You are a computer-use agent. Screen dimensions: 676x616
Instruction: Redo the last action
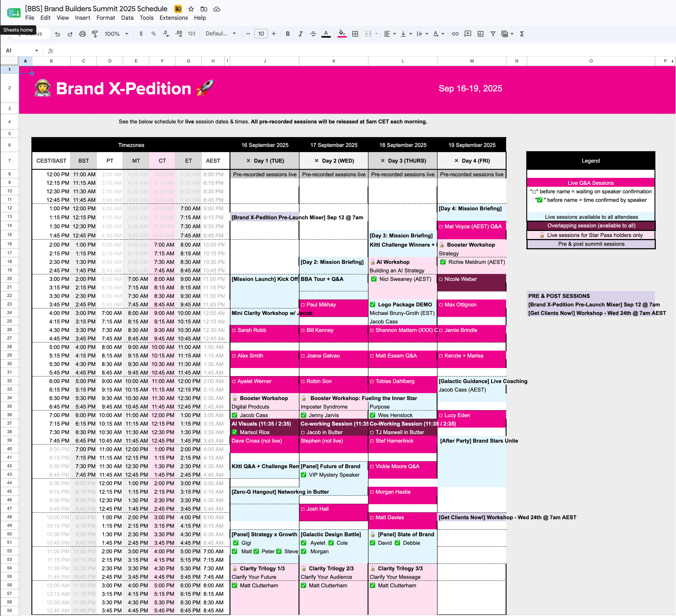point(70,34)
